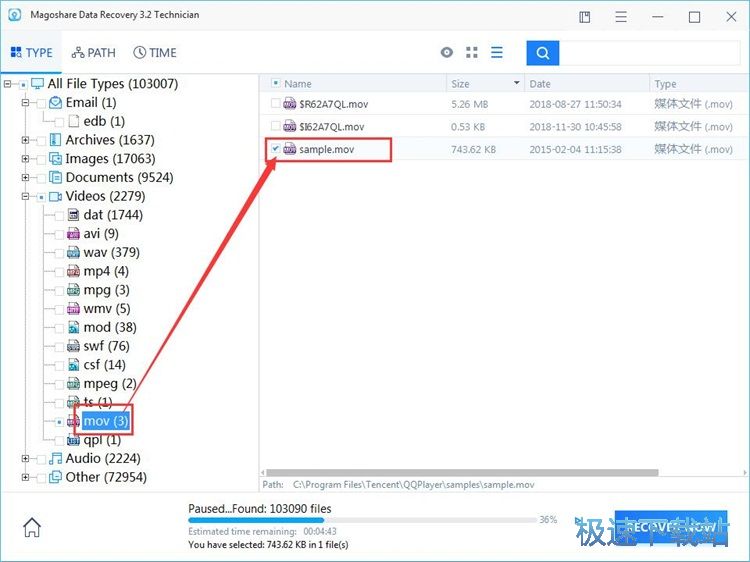
Task: Check the Email category checkbox
Action: [41, 103]
